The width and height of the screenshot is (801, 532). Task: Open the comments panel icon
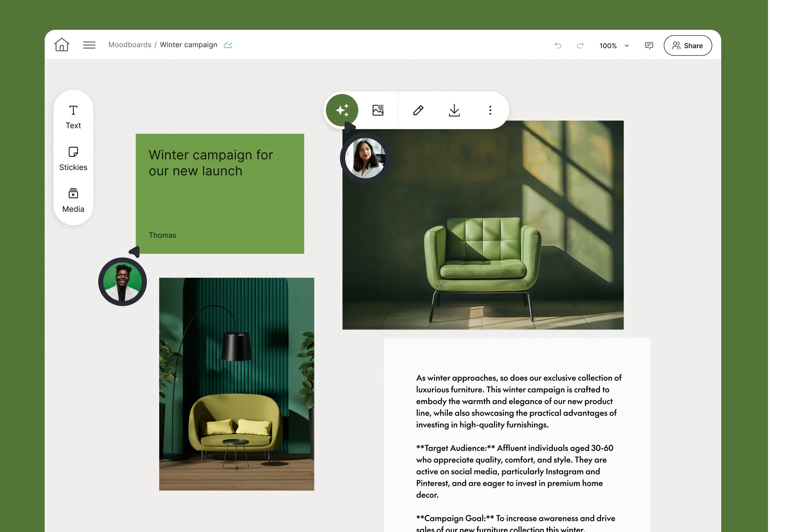pos(649,45)
